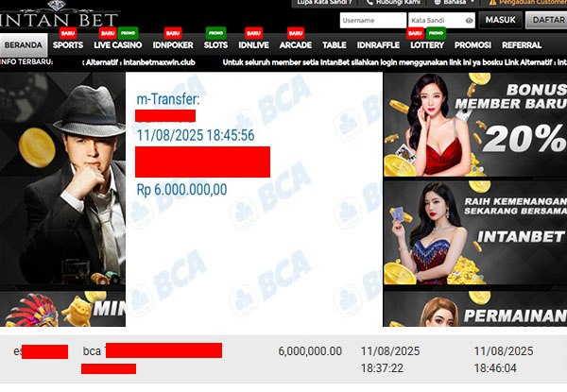Click the BARU badge above IDNLive
567x392 pixels.
(x=253, y=33)
